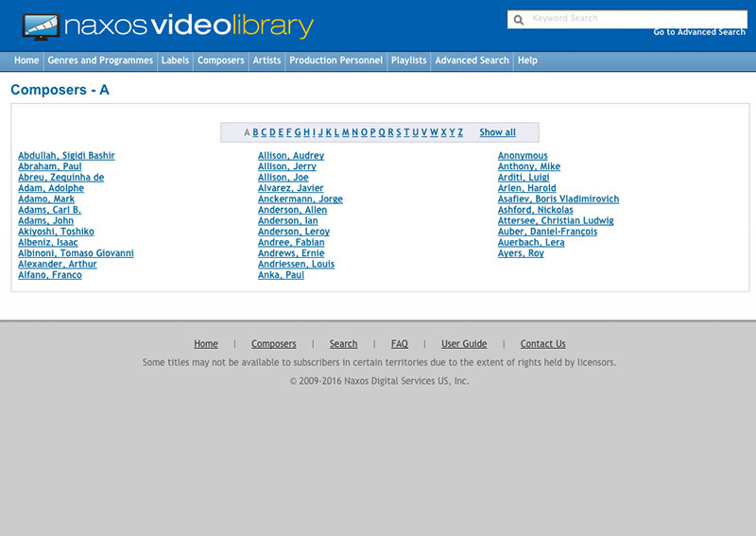This screenshot has height=536, width=756.
Task: Select letter Z in the alphabet index
Action: click(x=460, y=132)
